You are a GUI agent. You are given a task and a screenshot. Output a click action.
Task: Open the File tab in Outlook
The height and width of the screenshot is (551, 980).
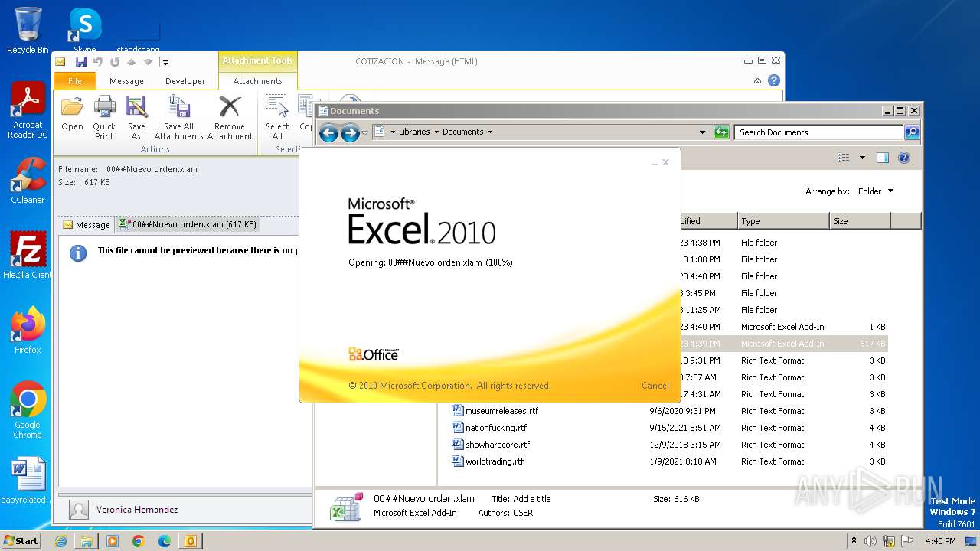click(x=75, y=80)
